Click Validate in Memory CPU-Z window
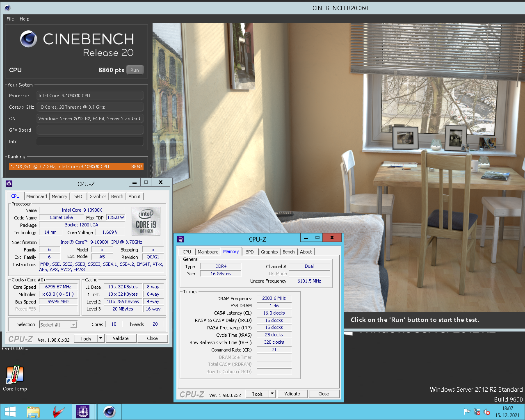The image size is (525, 420). pyautogui.click(x=292, y=394)
